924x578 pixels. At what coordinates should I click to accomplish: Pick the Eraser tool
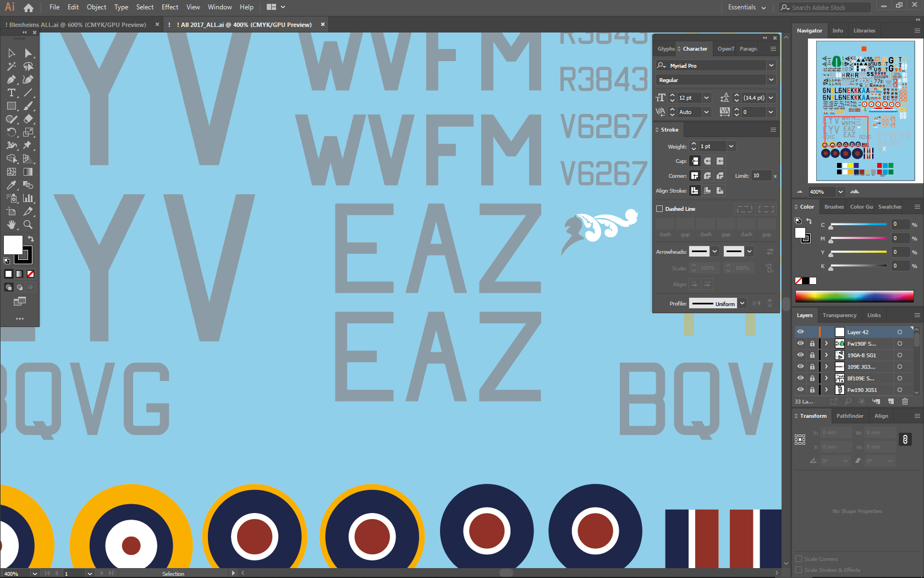(x=28, y=119)
